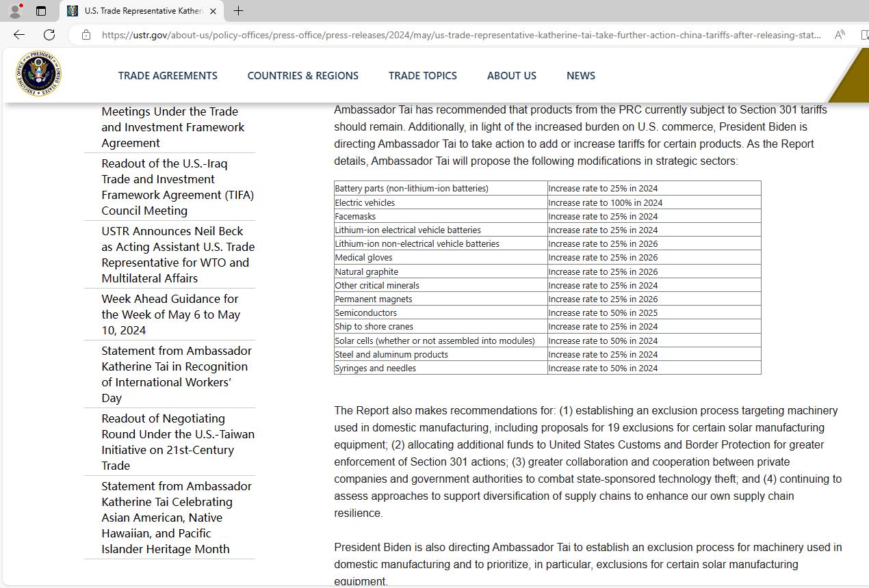
Task: Select Lithium-ion non-electrical vehicle batteries cell
Action: (x=441, y=243)
